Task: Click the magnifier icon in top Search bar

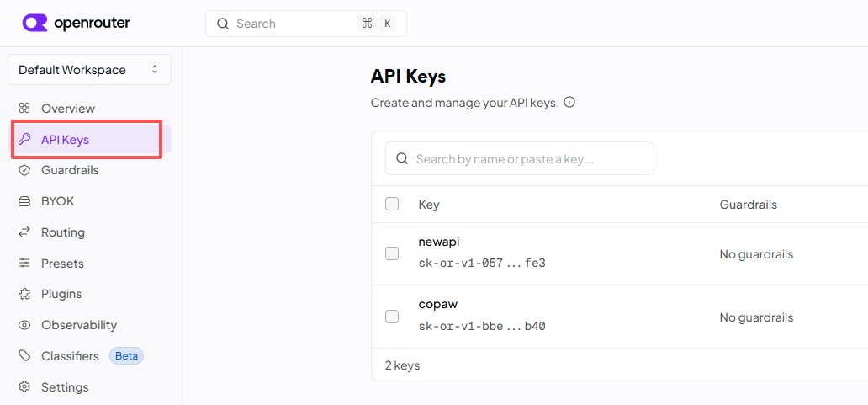Action: (x=223, y=24)
